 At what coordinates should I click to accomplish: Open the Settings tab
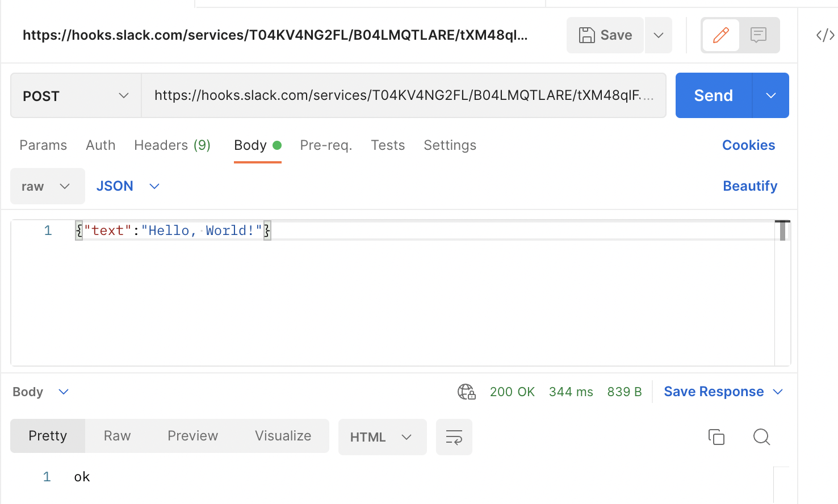(x=450, y=145)
